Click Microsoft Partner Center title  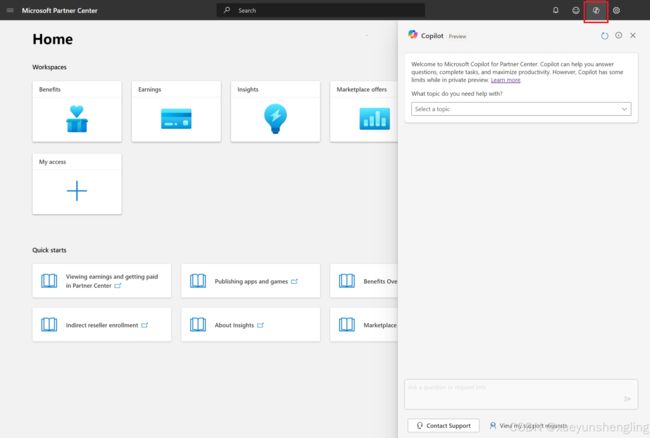[60, 11]
